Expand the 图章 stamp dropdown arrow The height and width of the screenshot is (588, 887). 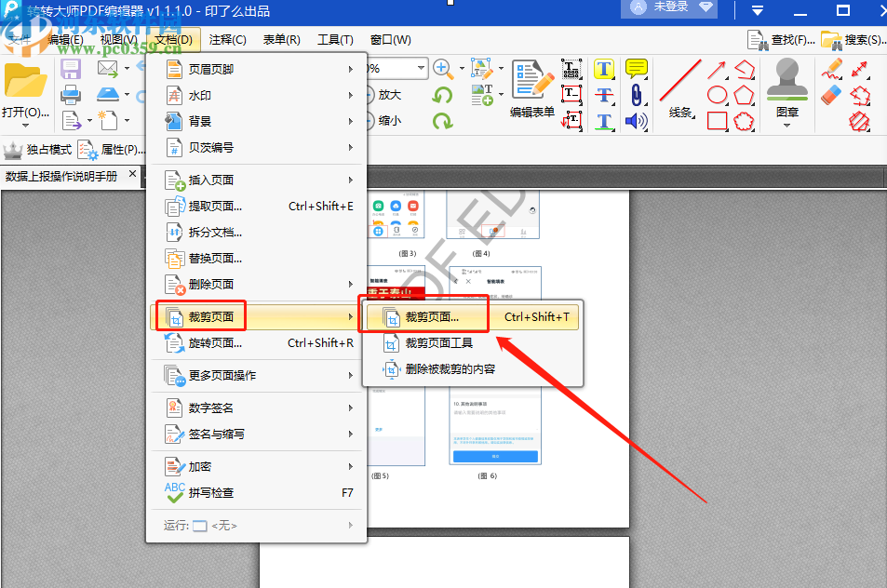pyautogui.click(x=786, y=124)
